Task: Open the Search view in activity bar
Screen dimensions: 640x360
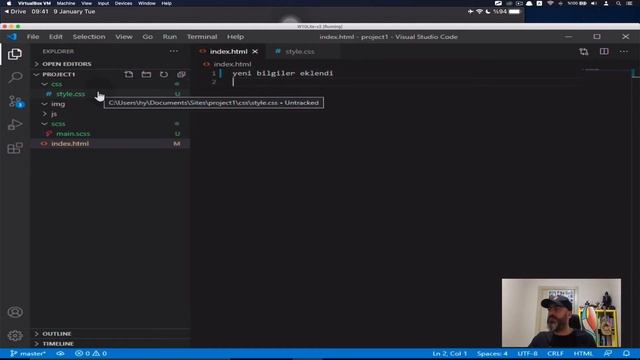Action: 15,77
